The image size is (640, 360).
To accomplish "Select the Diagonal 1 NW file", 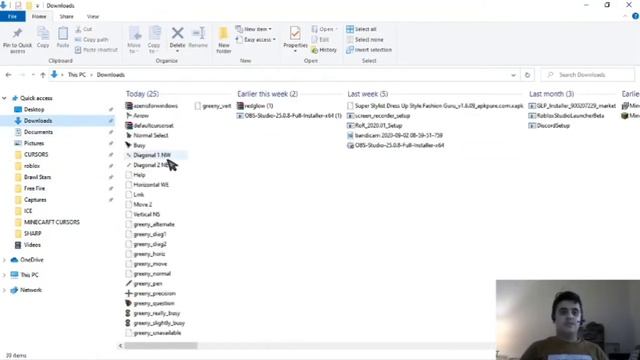I will click(x=152, y=155).
